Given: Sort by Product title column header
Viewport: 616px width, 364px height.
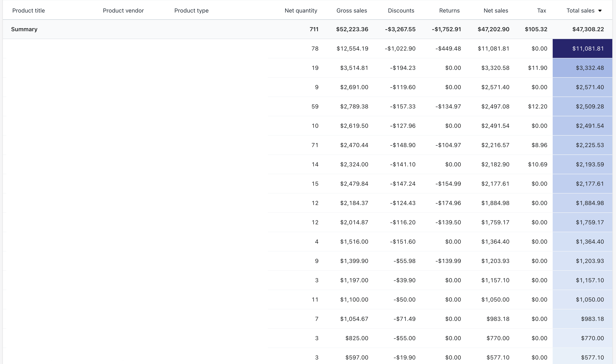Looking at the screenshot, I should [x=29, y=10].
